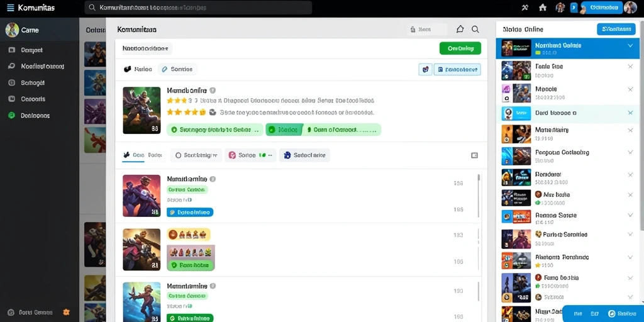Expand the Parpone Gotleeing row chevron
644x322 pixels.
(630, 153)
